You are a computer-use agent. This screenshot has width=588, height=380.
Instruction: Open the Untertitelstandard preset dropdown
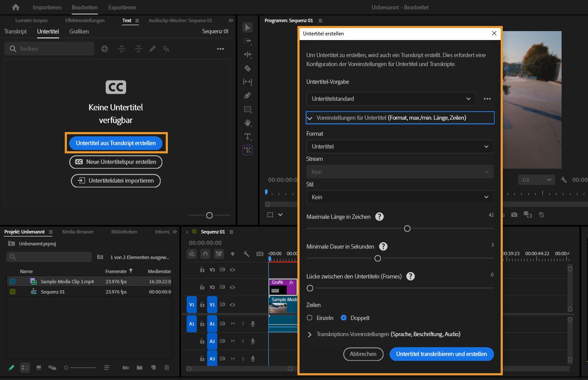(391, 99)
